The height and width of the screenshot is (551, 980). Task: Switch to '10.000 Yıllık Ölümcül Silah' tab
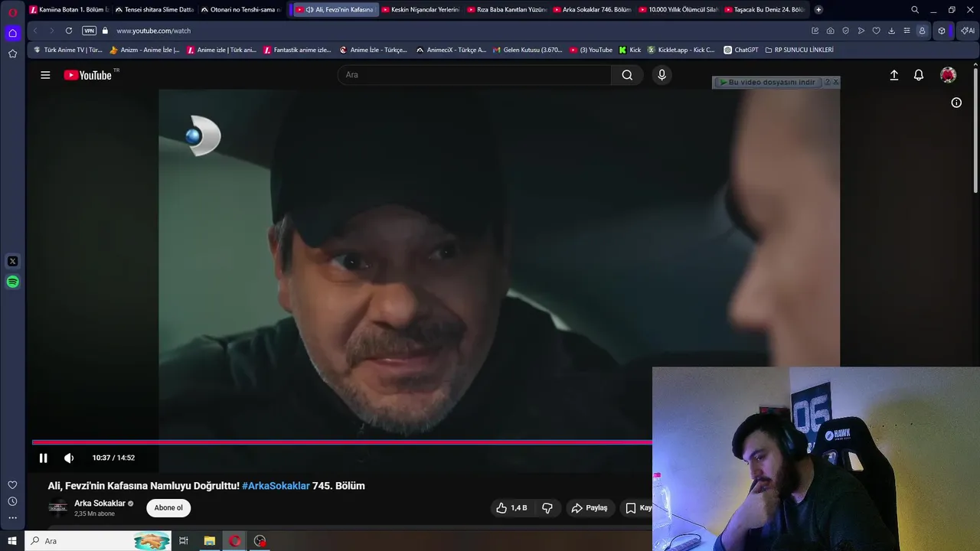click(x=677, y=10)
